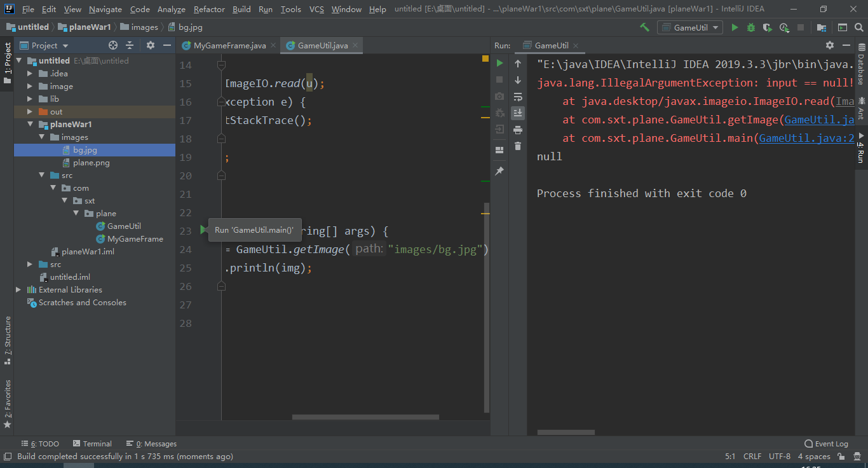Open the Refactor menu
The width and height of the screenshot is (868, 468).
(x=209, y=9)
